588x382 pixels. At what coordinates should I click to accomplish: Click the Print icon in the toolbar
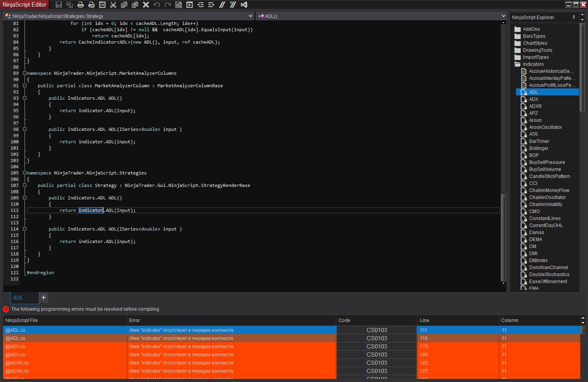81,5
